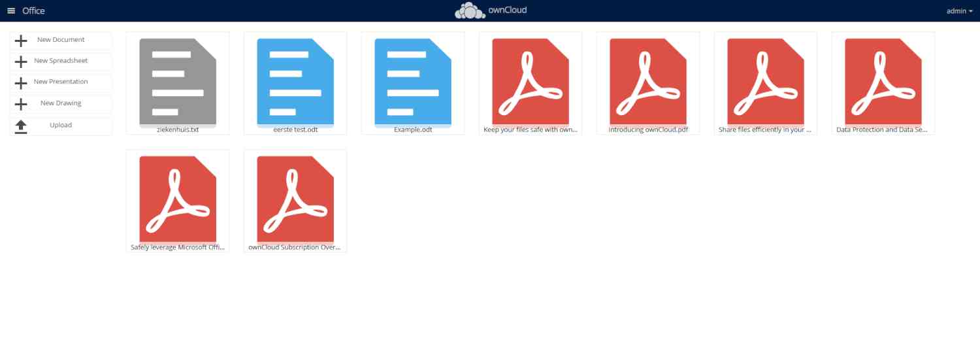Click the ownCloud cloud logo
This screenshot has height=340, width=980.
click(469, 11)
